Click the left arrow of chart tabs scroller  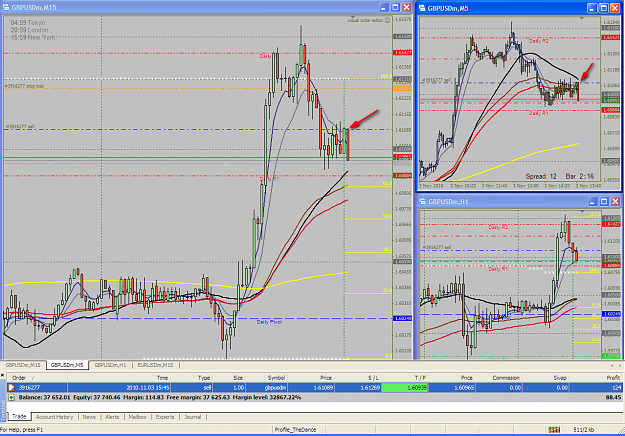pos(612,365)
